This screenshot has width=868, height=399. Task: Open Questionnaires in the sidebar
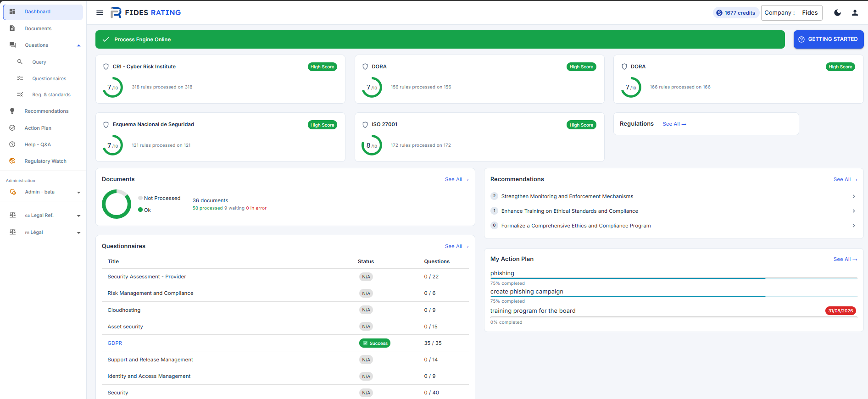[x=43, y=78]
